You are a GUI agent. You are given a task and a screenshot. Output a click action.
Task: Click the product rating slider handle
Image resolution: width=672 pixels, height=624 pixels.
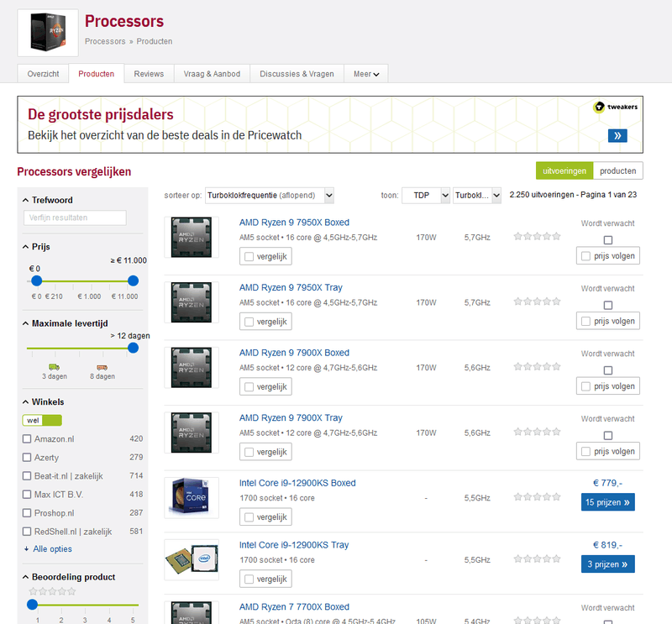click(32, 605)
